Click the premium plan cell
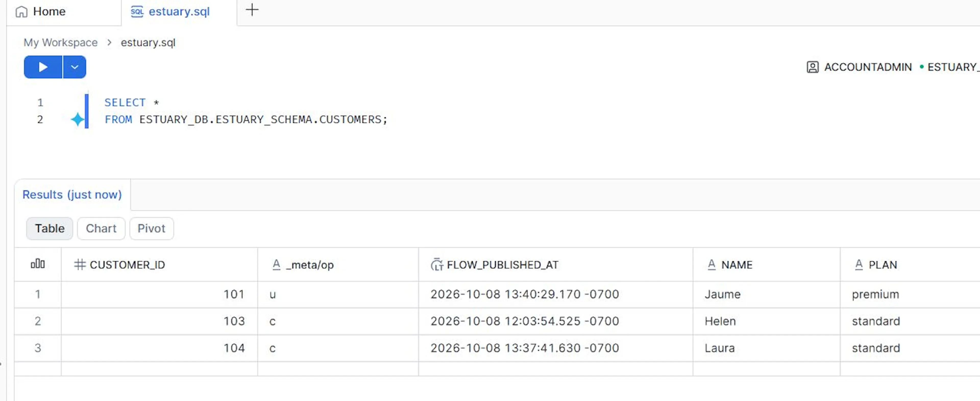 tap(910, 295)
